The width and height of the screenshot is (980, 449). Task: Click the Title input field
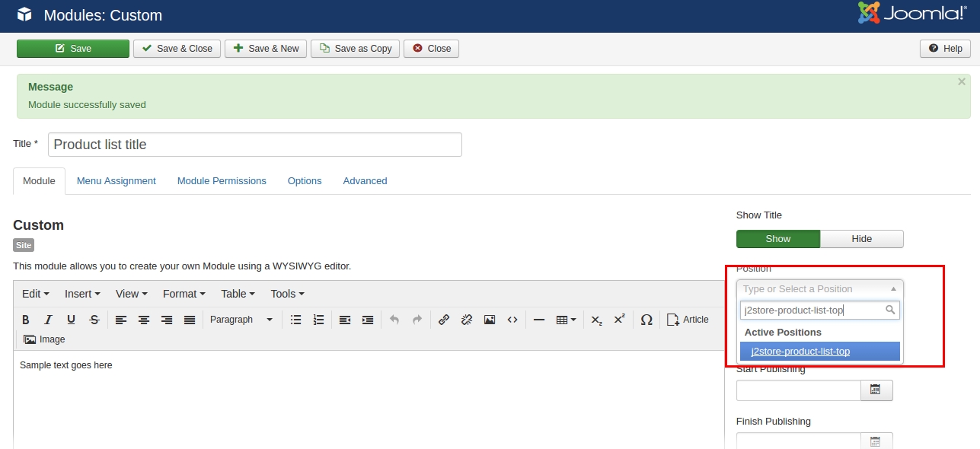254,145
